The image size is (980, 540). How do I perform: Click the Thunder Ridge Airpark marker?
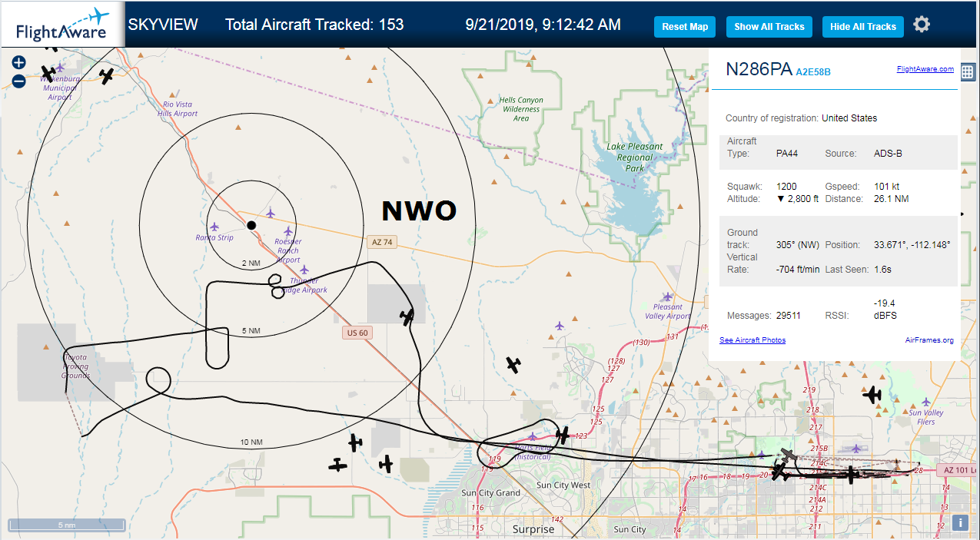pos(304,270)
